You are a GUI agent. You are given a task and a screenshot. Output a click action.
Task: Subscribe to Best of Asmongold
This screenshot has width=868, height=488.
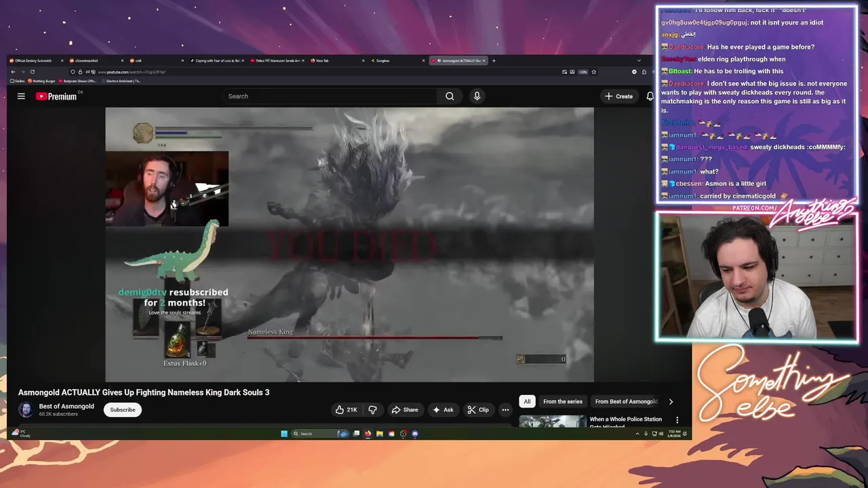coord(123,409)
